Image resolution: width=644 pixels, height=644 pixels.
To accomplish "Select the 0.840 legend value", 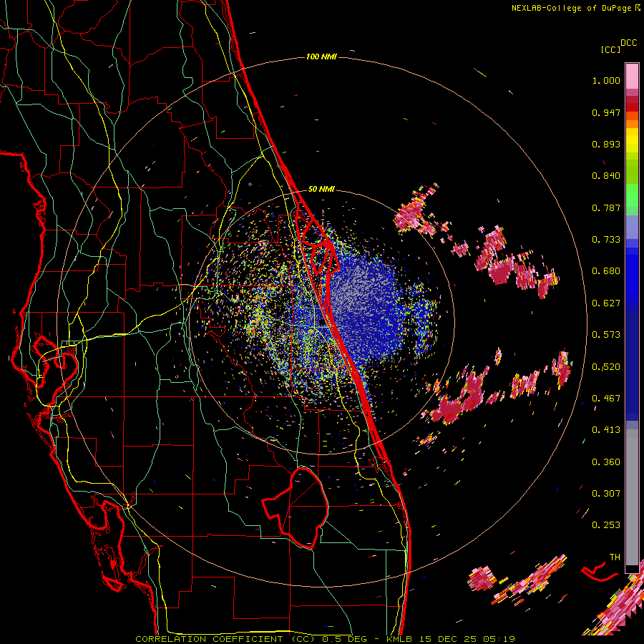I will [606, 176].
